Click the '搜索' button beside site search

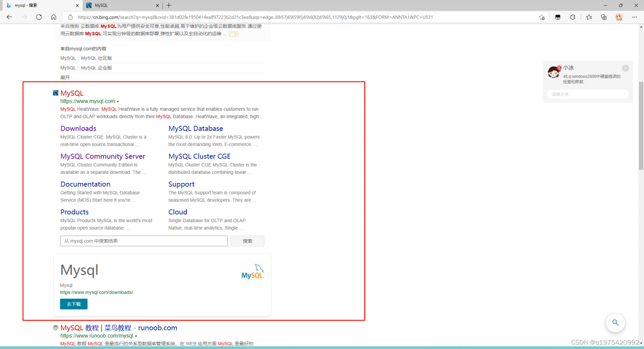pyautogui.click(x=248, y=241)
